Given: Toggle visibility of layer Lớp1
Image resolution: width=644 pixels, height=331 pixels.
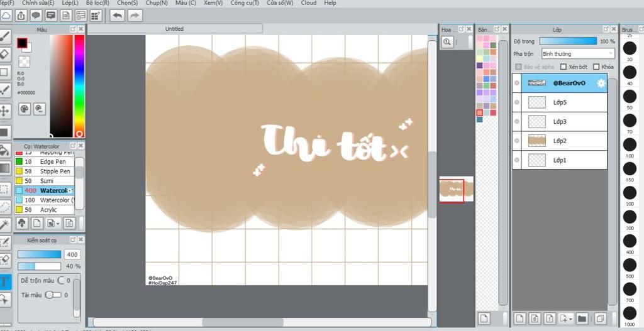Looking at the screenshot, I should [x=517, y=160].
